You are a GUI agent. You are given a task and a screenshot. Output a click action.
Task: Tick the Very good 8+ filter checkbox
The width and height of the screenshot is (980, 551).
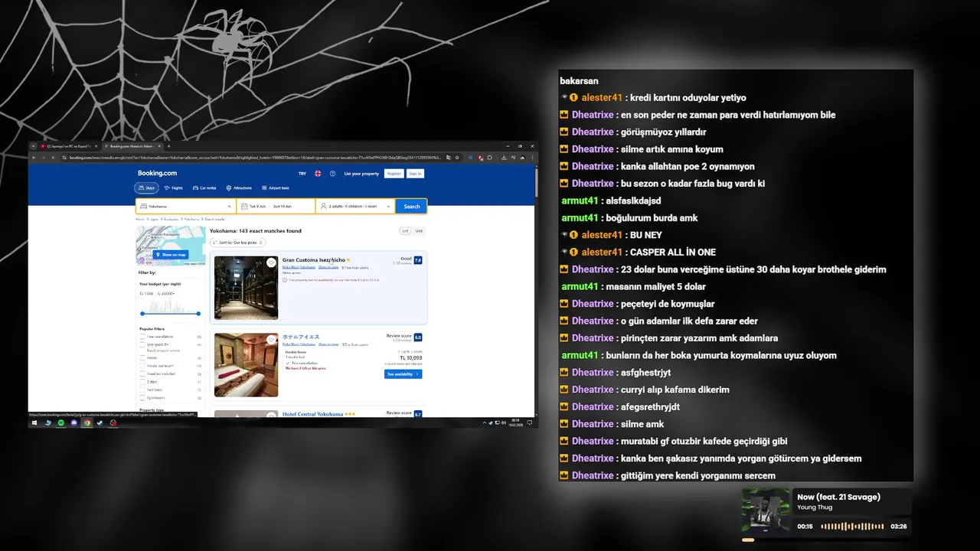click(142, 344)
